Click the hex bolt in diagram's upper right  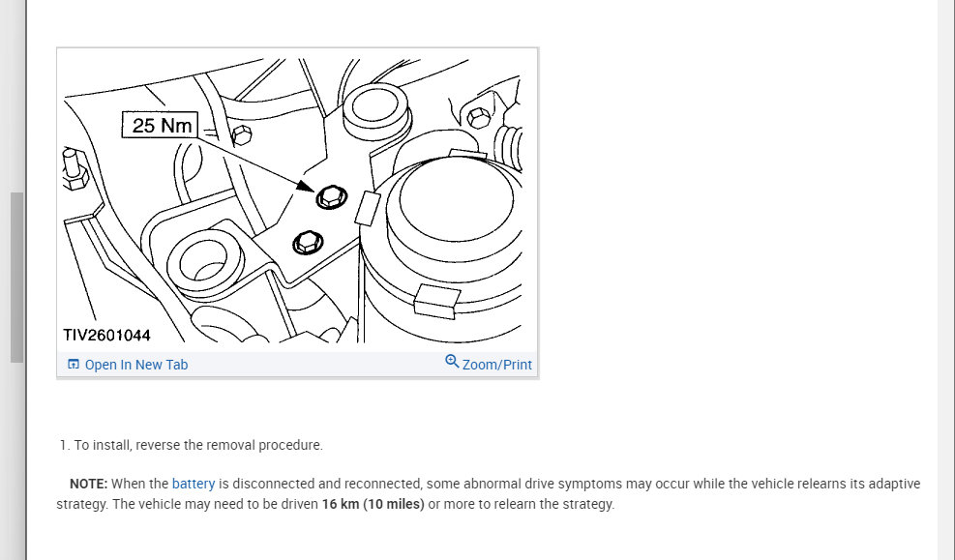point(479,117)
